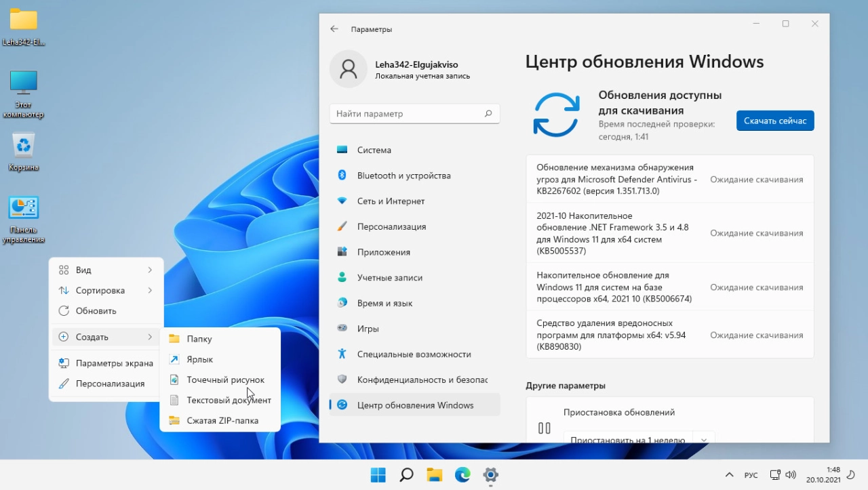The width and height of the screenshot is (868, 490).
Task: Click the Другие параметры heading
Action: point(566,386)
